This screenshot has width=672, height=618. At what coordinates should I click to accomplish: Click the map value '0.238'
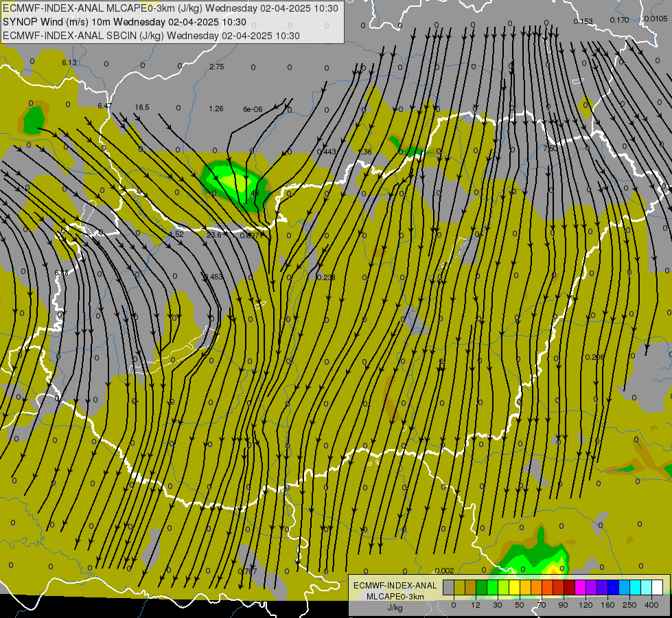pyautogui.click(x=326, y=277)
